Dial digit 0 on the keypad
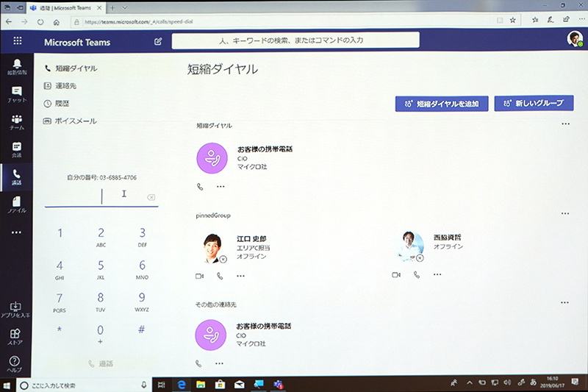This screenshot has height=392, width=588. (x=100, y=334)
